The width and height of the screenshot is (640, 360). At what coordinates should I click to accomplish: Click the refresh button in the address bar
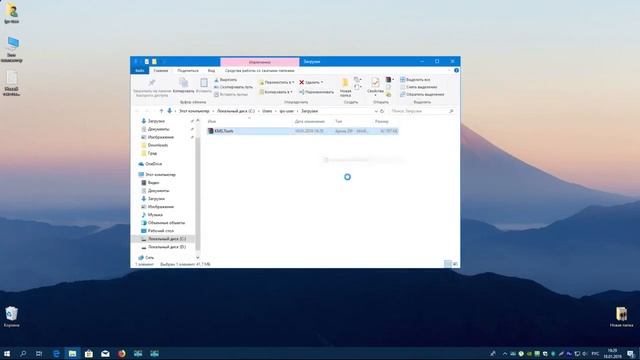(382, 111)
